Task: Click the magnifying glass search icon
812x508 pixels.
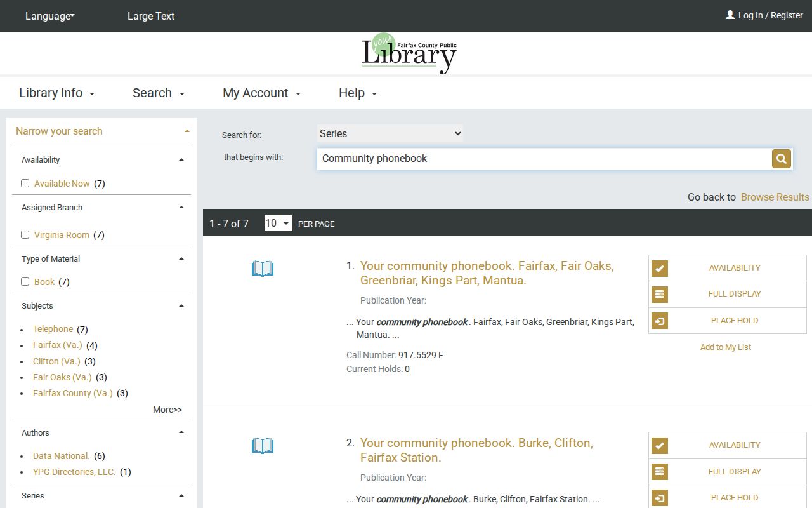Action: pyautogui.click(x=782, y=159)
